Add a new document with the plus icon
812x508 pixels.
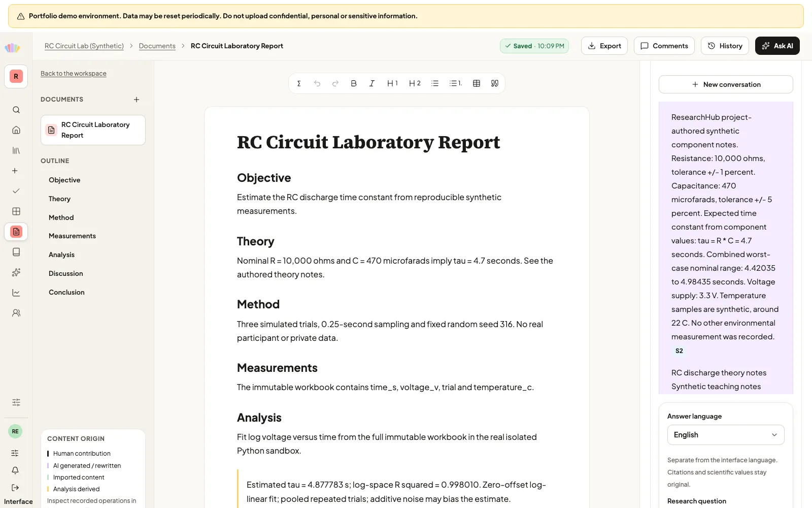(137, 100)
